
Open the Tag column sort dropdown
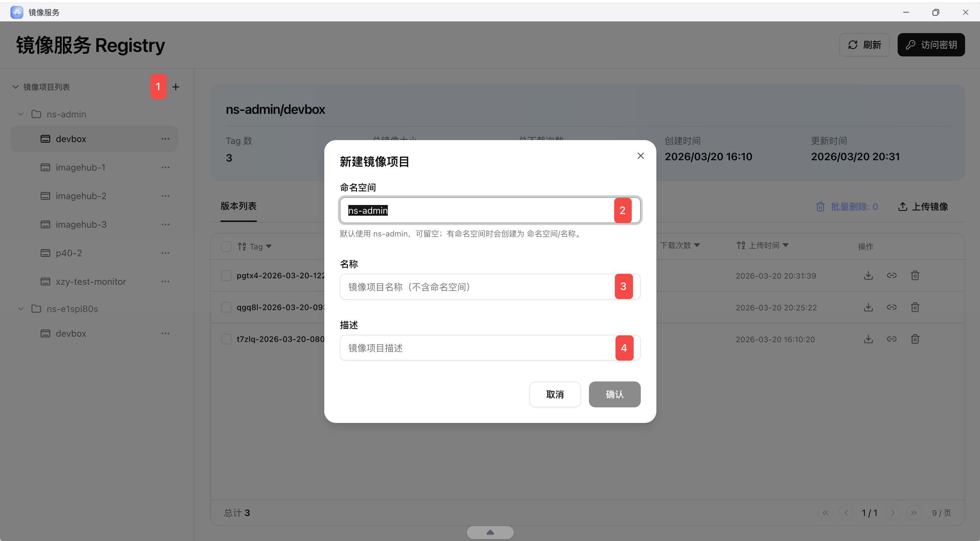(x=269, y=246)
